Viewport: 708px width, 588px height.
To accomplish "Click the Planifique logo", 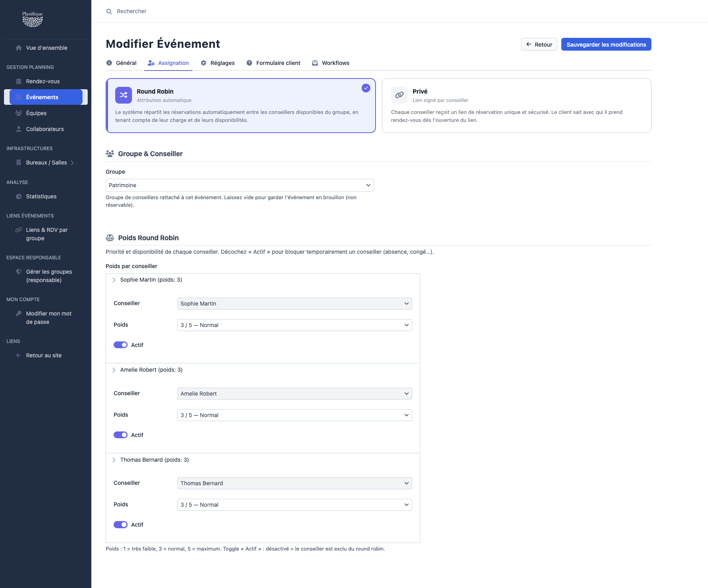I will (33, 19).
